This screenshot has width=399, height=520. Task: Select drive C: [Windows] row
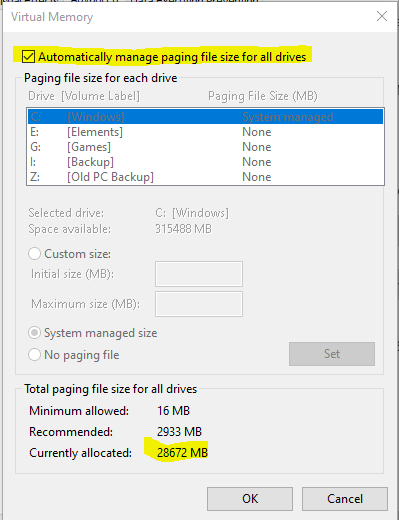pos(205,117)
